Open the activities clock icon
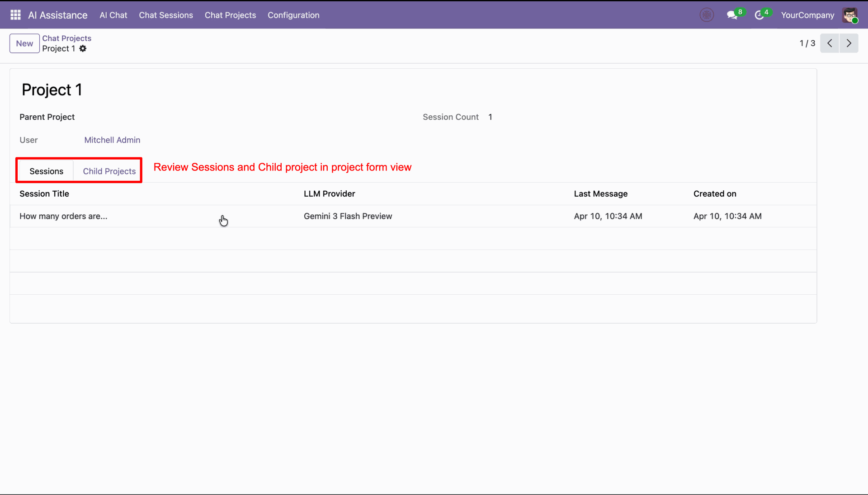The image size is (868, 495). 759,15
